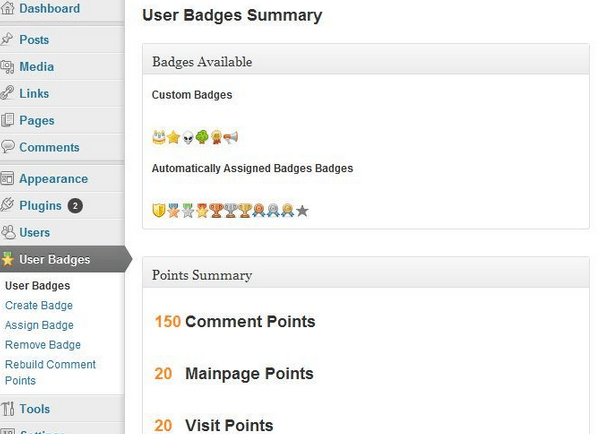The height and width of the screenshot is (434, 607).
Task: Click the megaphone custom badge icon
Action: coord(231,137)
